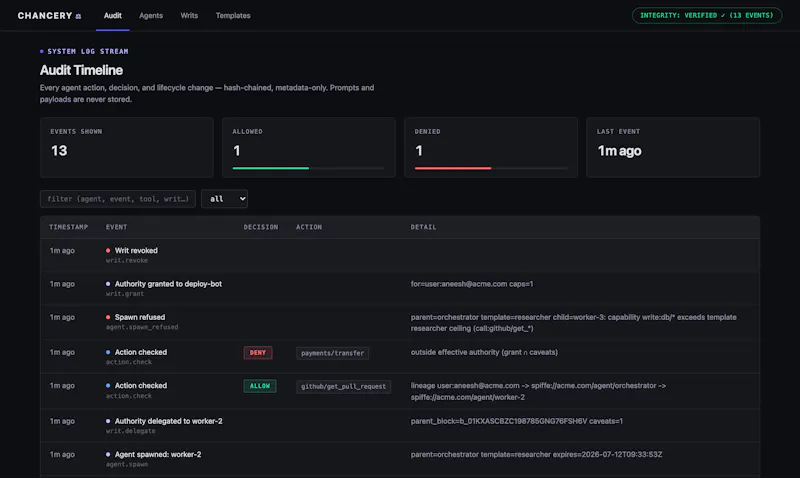Click the agent.spawn_refused event code

tap(142, 327)
